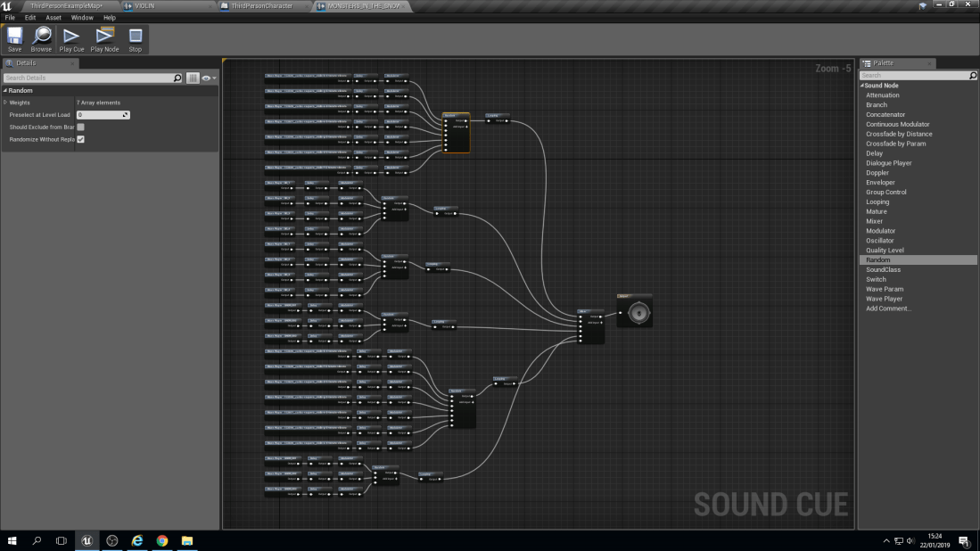This screenshot has height=551, width=980.
Task: Click the Search Details input field
Action: pyautogui.click(x=87, y=78)
